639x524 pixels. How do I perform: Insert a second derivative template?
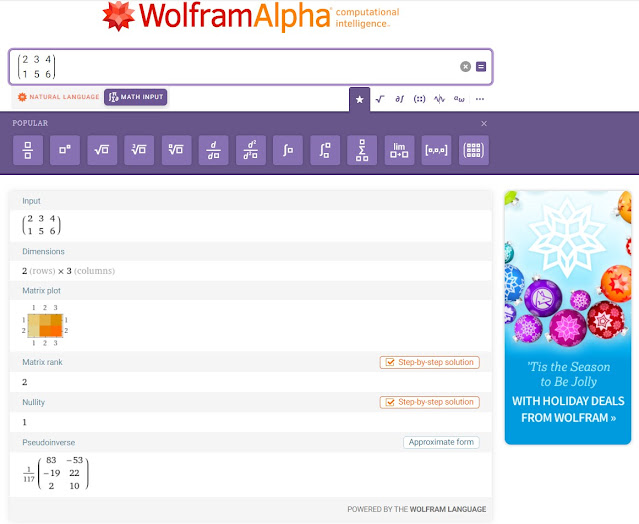coord(251,150)
